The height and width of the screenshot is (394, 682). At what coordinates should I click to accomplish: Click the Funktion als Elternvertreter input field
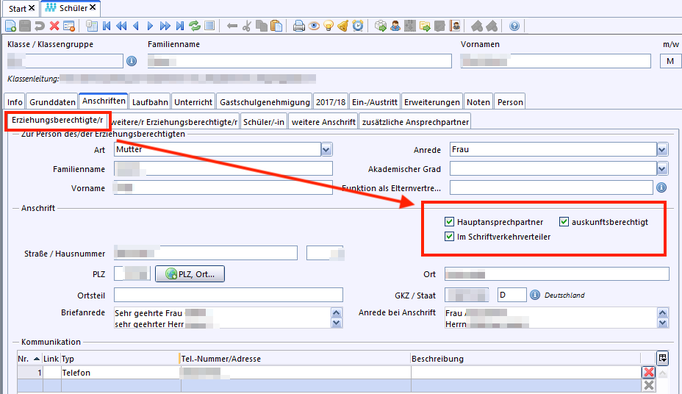pos(551,187)
